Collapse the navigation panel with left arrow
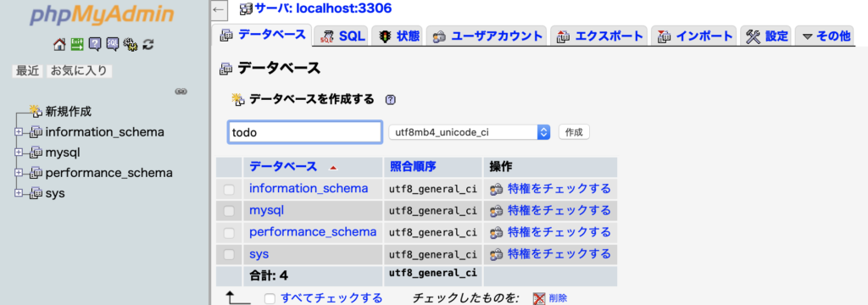 pos(220,9)
